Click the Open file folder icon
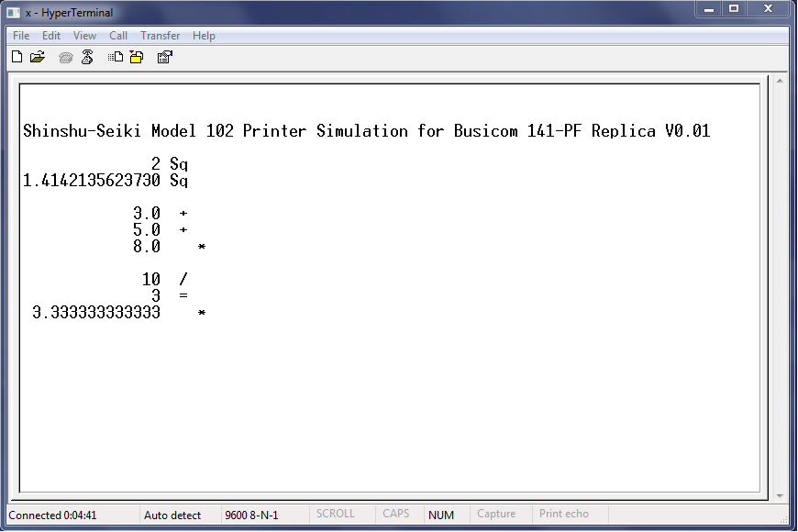Image resolution: width=798 pixels, height=532 pixels. pyautogui.click(x=38, y=57)
